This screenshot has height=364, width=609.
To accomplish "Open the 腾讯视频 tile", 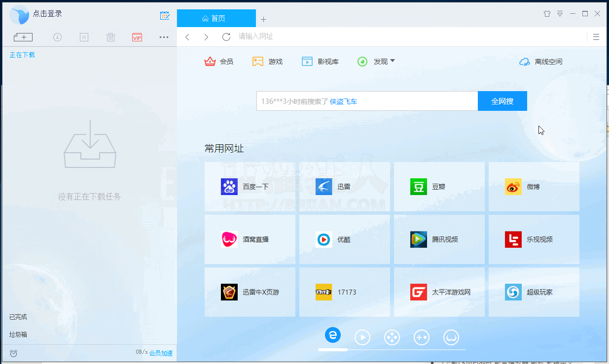I will [439, 239].
